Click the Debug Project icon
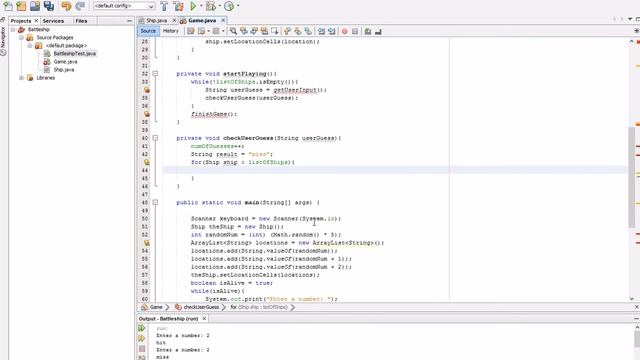The width and height of the screenshot is (640, 360). point(211,6)
